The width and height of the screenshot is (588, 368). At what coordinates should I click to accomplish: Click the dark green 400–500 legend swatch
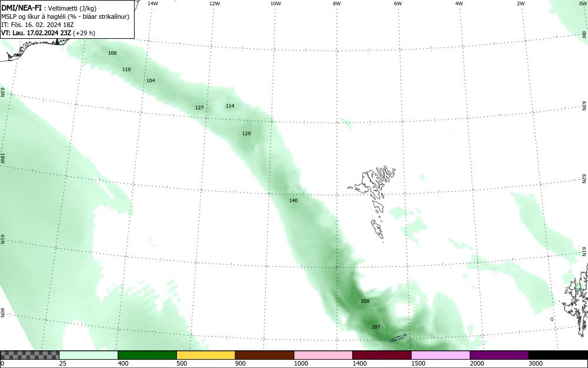tap(147, 355)
